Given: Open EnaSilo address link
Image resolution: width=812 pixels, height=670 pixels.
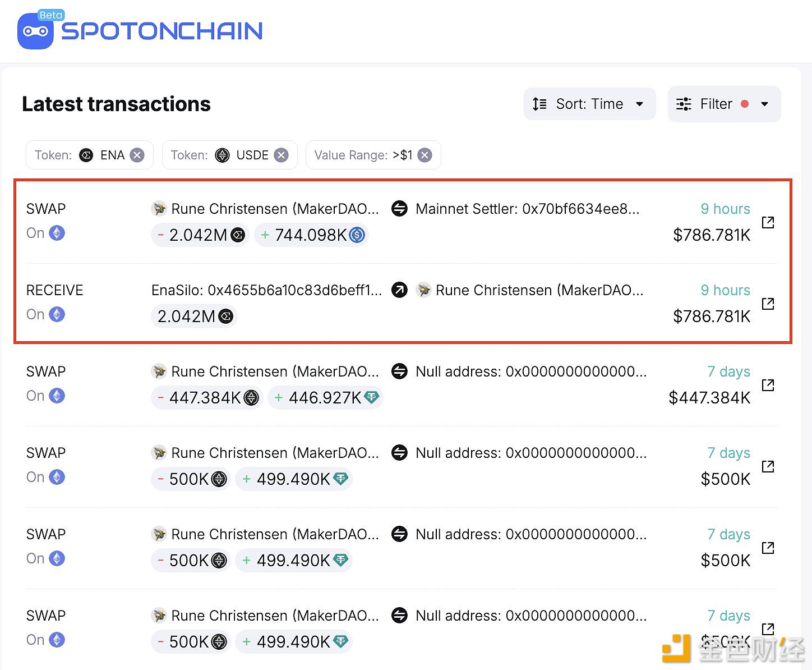Looking at the screenshot, I should point(266,290).
